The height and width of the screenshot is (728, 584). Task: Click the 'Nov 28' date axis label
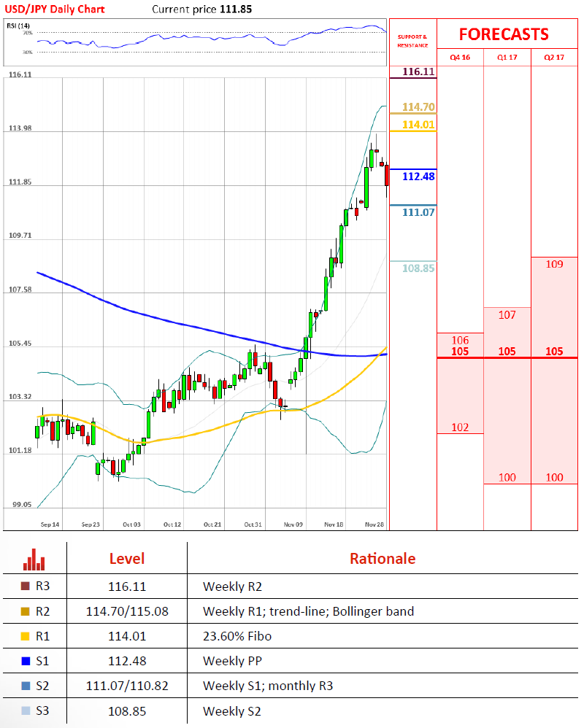click(x=374, y=524)
